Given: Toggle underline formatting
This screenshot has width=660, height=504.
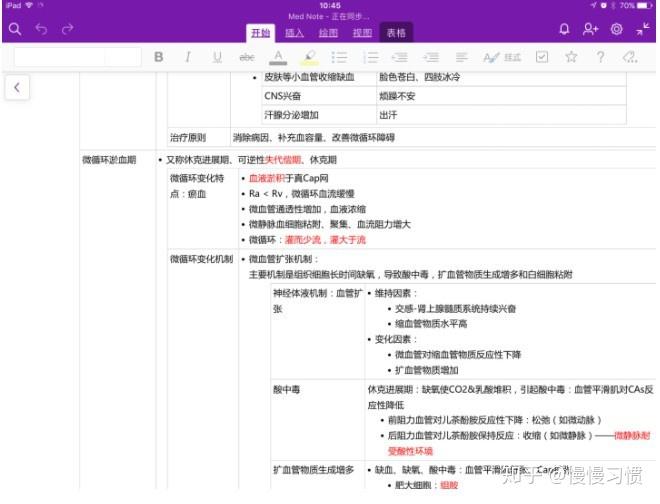Looking at the screenshot, I should [217, 57].
